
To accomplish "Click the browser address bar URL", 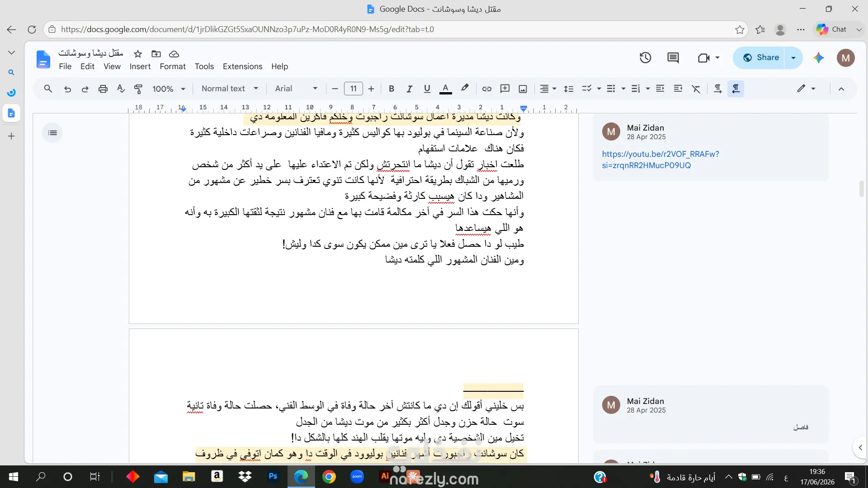I will [247, 29].
